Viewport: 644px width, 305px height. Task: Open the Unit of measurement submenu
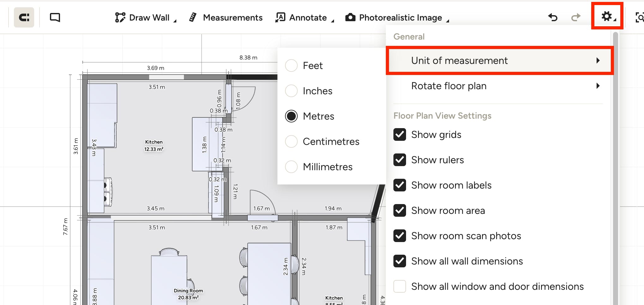coord(500,60)
